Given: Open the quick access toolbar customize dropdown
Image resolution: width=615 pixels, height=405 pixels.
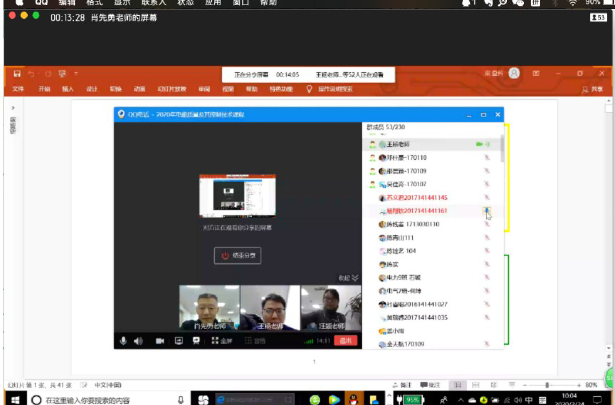Looking at the screenshot, I should click(x=76, y=73).
